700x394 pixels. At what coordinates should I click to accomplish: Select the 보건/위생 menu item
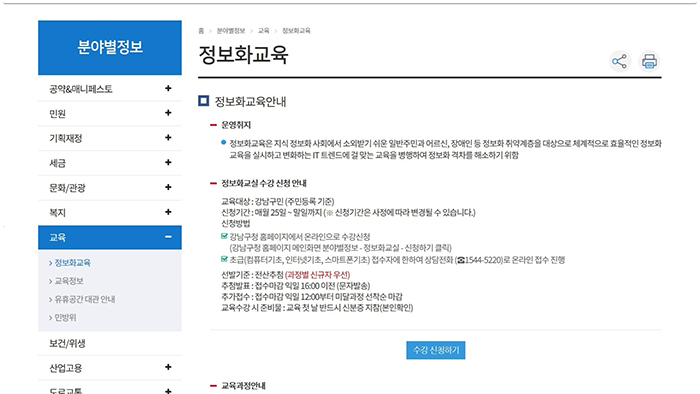click(110, 343)
